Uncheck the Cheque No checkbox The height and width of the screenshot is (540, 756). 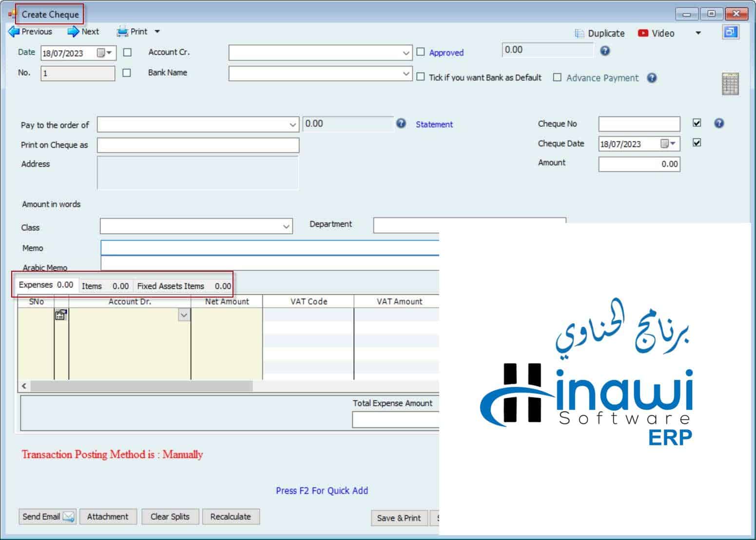(697, 123)
